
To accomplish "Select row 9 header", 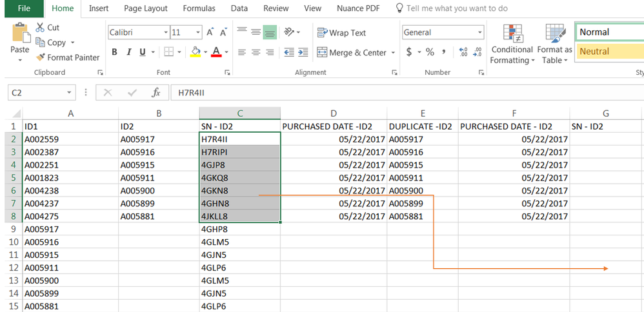I will 14,229.
